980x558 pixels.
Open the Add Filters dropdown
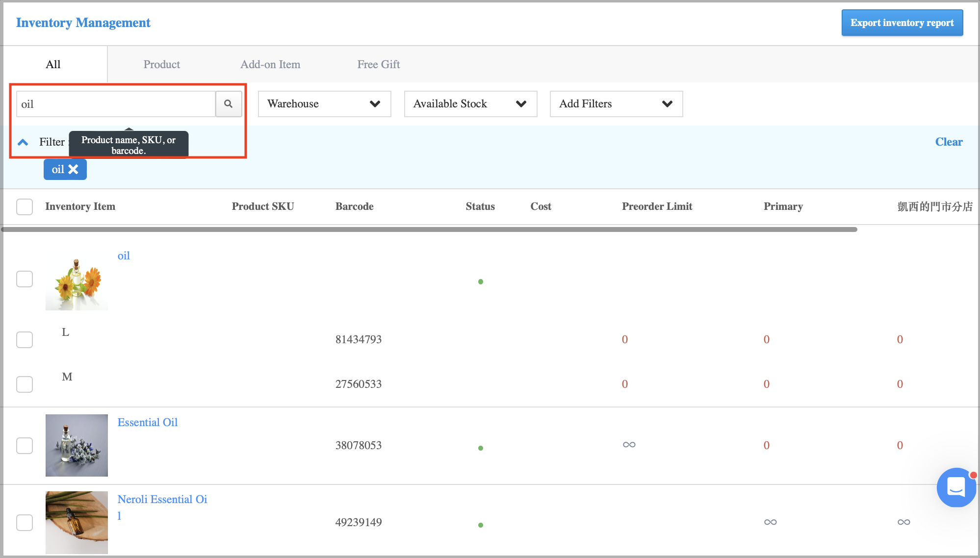(x=617, y=104)
